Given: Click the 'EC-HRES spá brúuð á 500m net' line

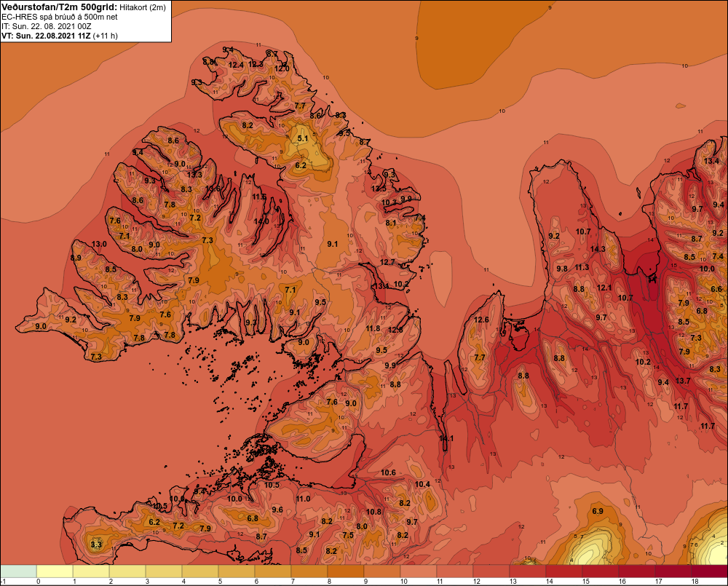Looking at the screenshot, I should click(60, 17).
